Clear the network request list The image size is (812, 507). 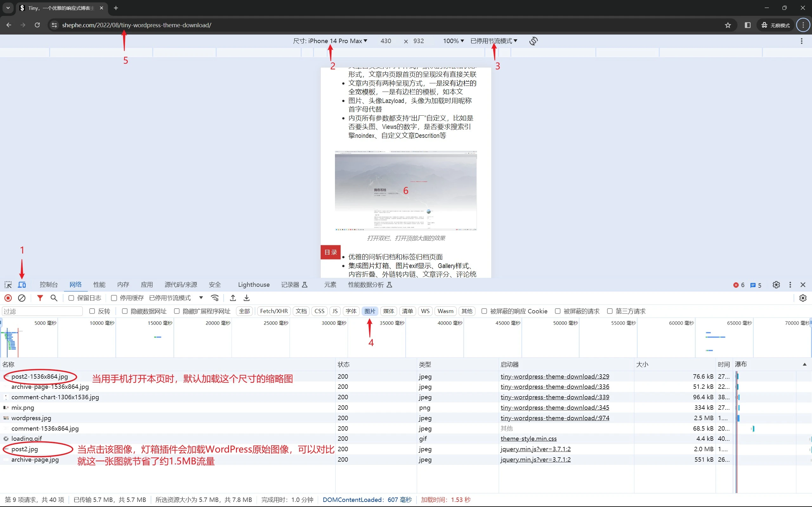pos(22,298)
